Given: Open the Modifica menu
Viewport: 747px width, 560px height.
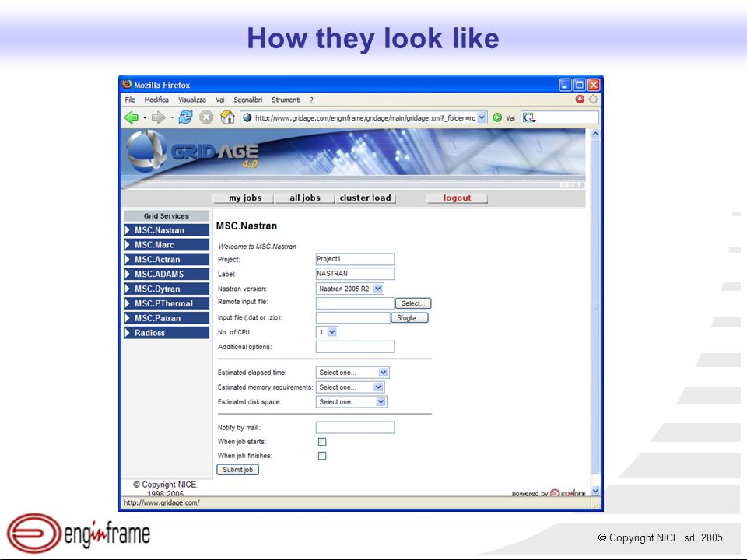Looking at the screenshot, I should pyautogui.click(x=156, y=100).
